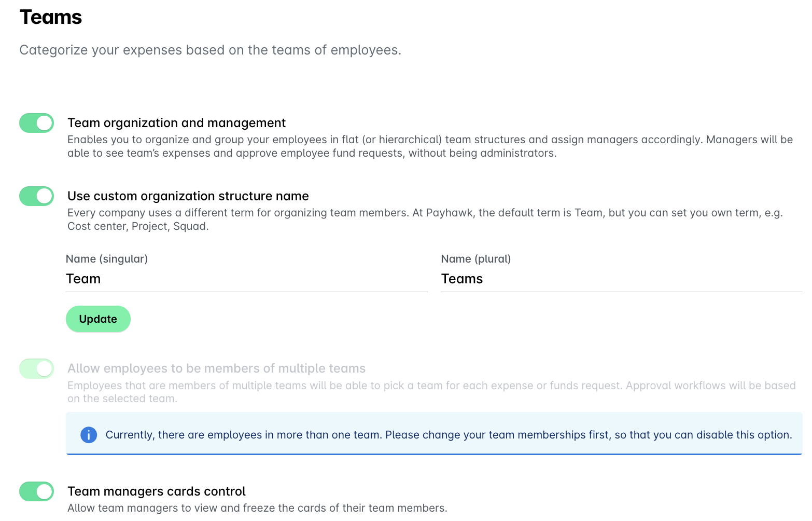Click 'Employees that are members' description text
812x521 pixels.
click(431, 392)
